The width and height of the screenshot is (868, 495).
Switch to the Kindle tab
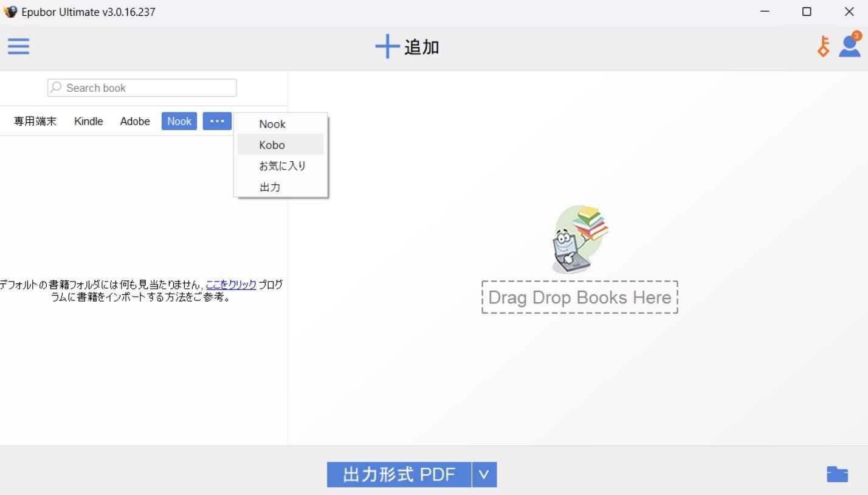(x=89, y=121)
